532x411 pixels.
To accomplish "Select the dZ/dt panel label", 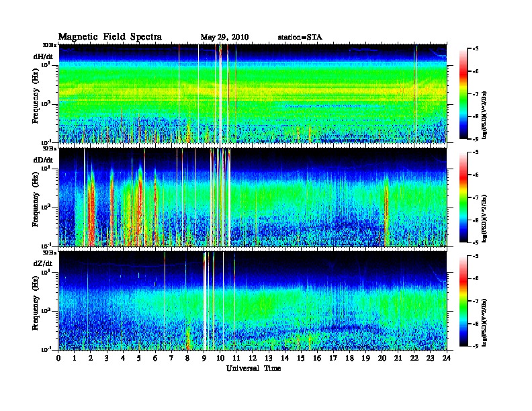I will click(43, 263).
